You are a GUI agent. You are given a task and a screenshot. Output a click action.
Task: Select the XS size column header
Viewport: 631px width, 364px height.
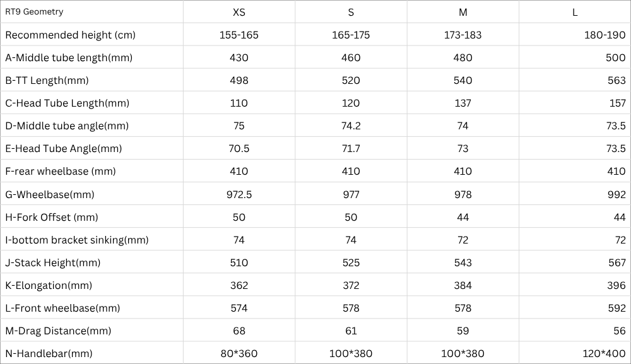tap(239, 12)
